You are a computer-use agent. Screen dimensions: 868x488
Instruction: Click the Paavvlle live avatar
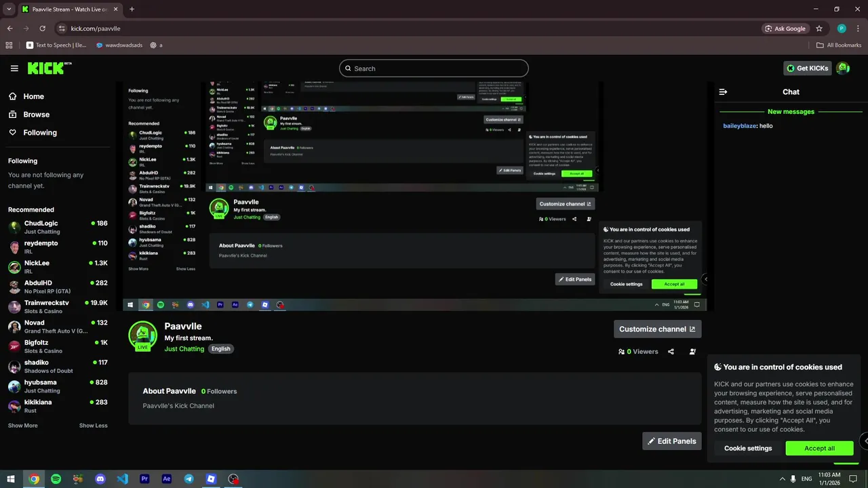(x=142, y=336)
